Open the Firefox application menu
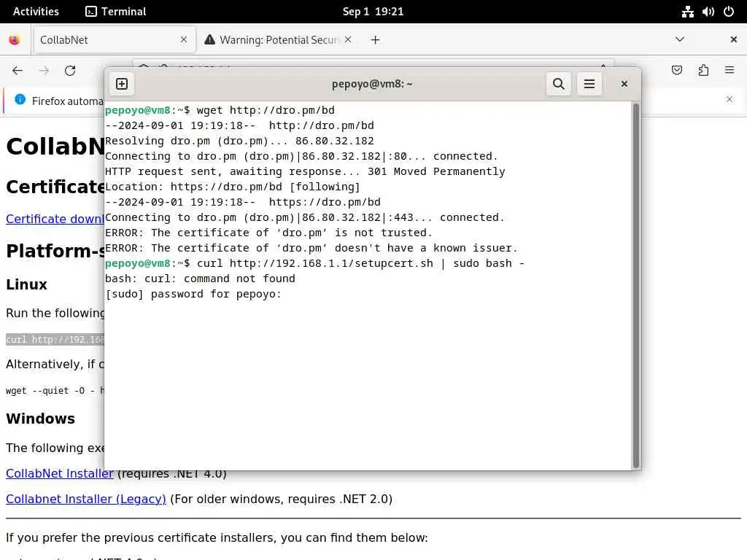The image size is (747, 560). [x=729, y=71]
